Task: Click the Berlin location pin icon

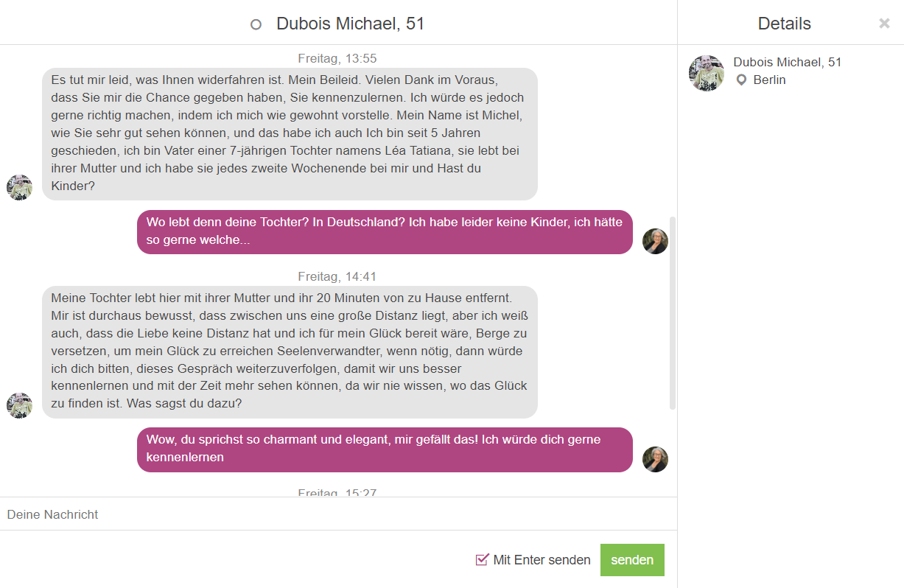Action: click(742, 80)
